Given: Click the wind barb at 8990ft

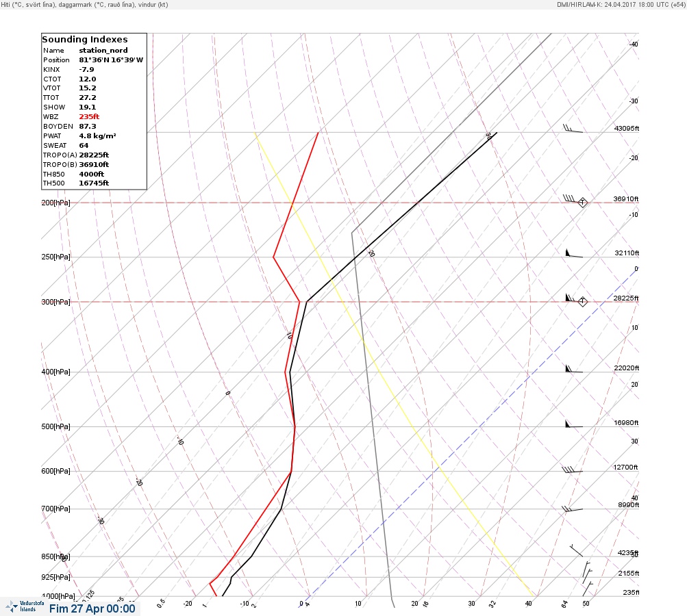Looking at the screenshot, I should tap(572, 509).
